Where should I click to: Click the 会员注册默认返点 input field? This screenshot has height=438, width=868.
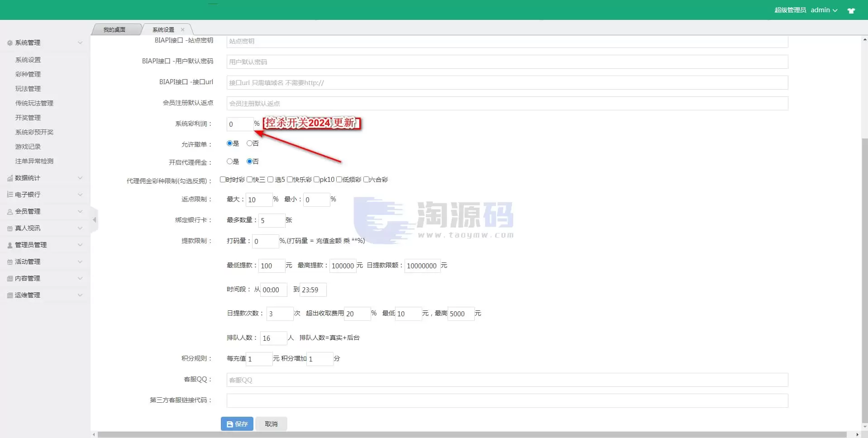(507, 104)
